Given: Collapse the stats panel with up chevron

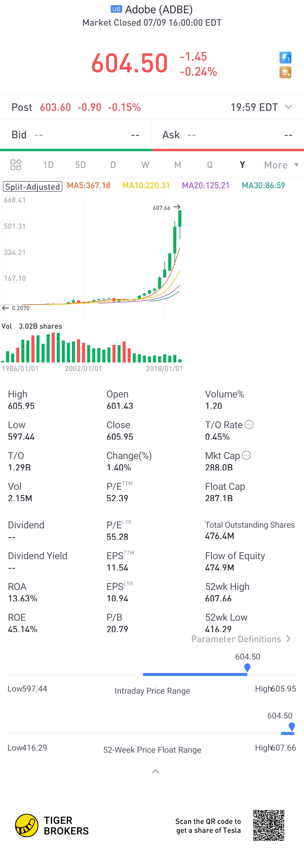Looking at the screenshot, I should click(156, 771).
